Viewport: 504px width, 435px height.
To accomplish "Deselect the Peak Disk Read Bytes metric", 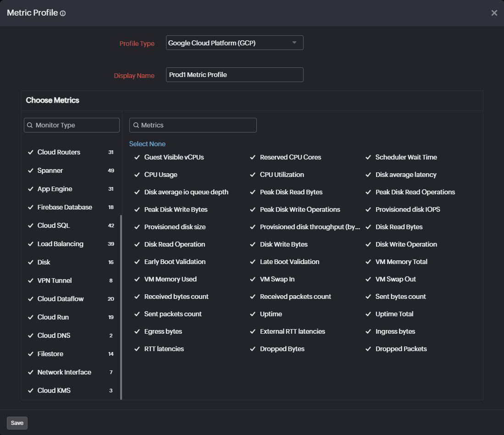I will [253, 192].
